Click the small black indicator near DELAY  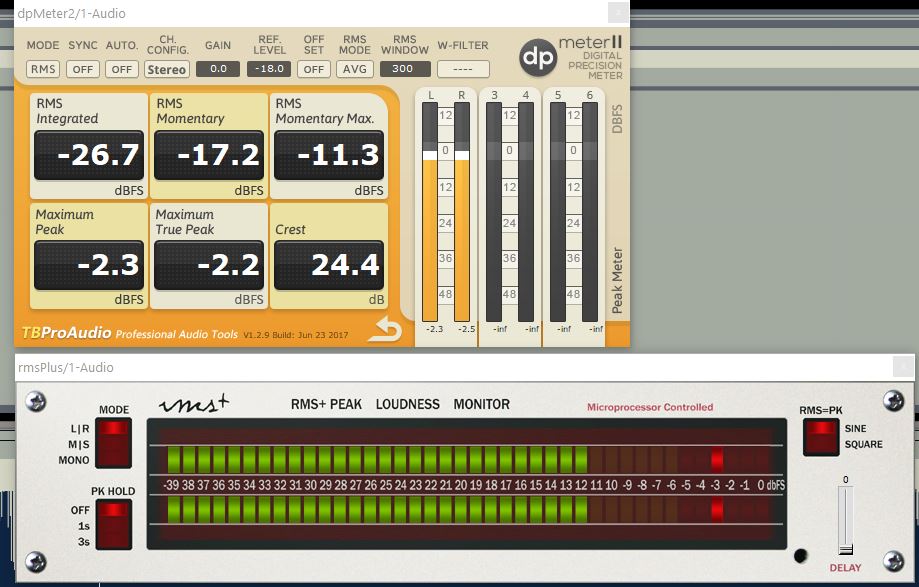click(800, 555)
